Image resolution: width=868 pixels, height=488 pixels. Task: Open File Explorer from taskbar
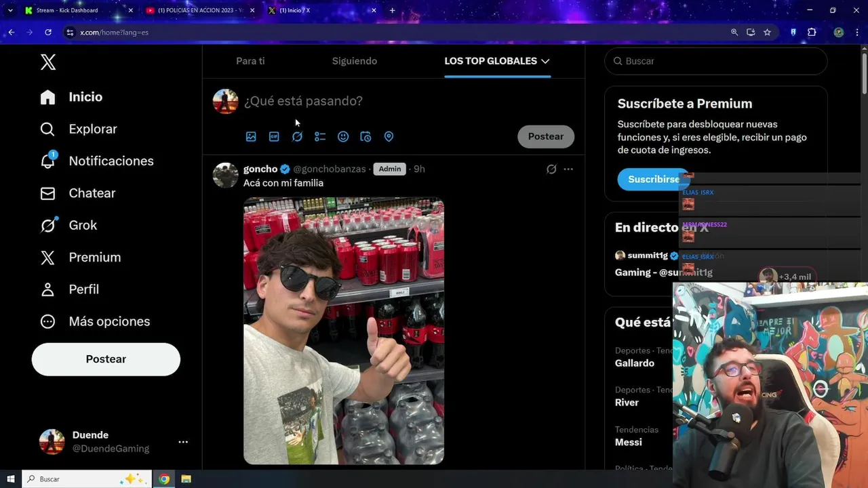pyautogui.click(x=186, y=479)
